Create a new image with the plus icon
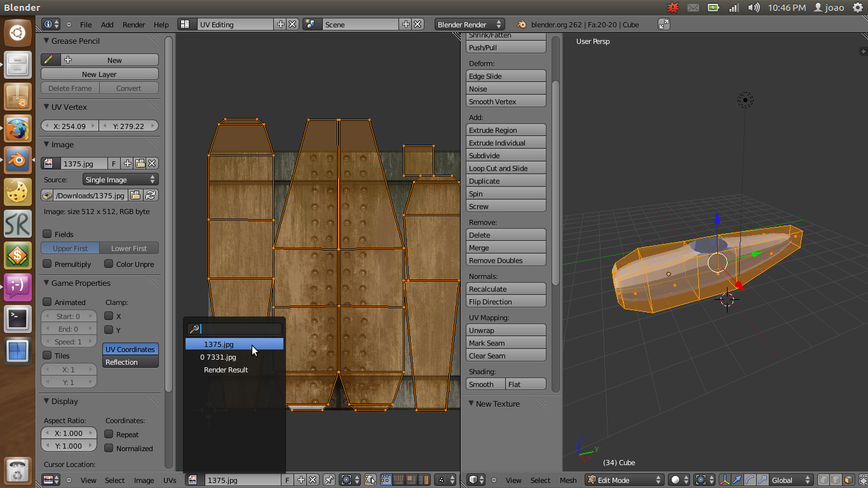 [126, 163]
